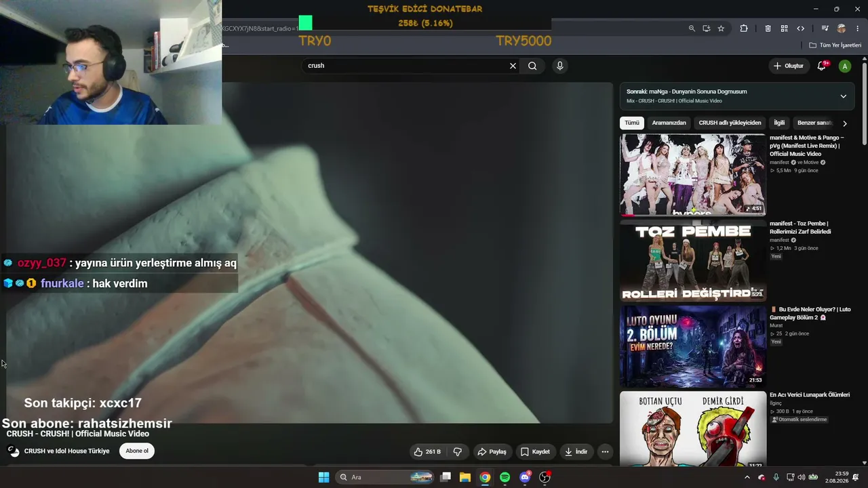Screen dimensions: 868x488
Task: Open Discord from the taskbar
Action: [525, 477]
